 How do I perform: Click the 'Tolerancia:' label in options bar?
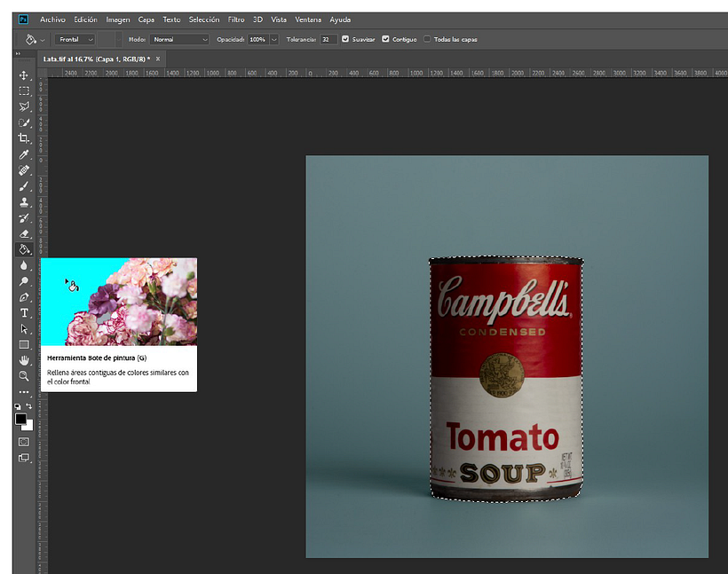301,39
